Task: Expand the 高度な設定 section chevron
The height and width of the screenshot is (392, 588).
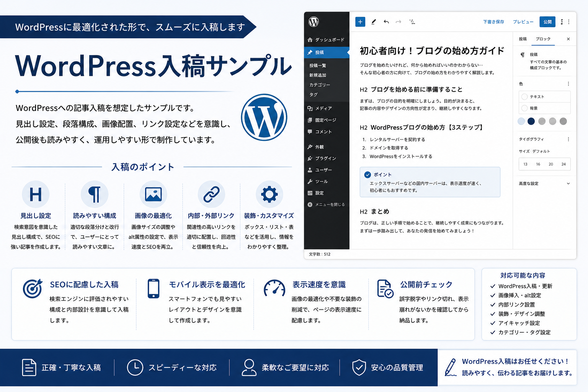Action: coord(568,184)
